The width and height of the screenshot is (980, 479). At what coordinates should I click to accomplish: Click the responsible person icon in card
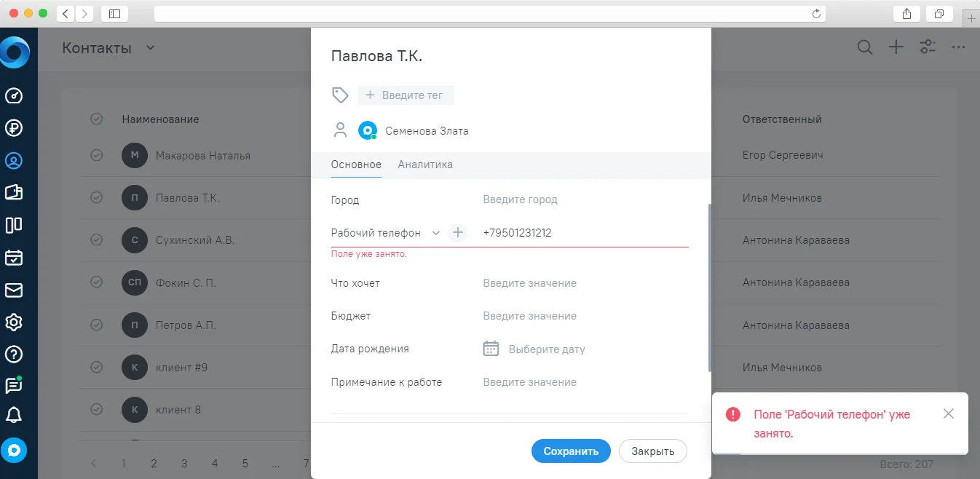point(340,131)
